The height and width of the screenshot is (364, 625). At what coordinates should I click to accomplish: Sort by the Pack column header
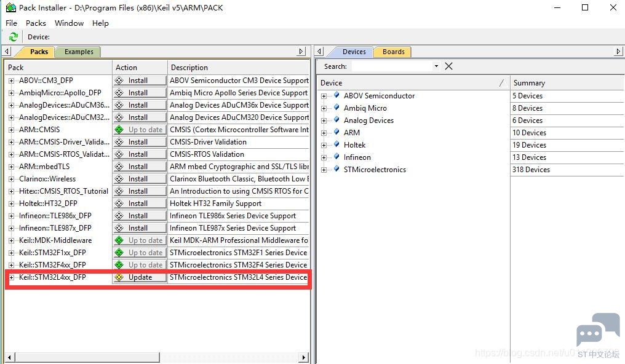(x=58, y=67)
